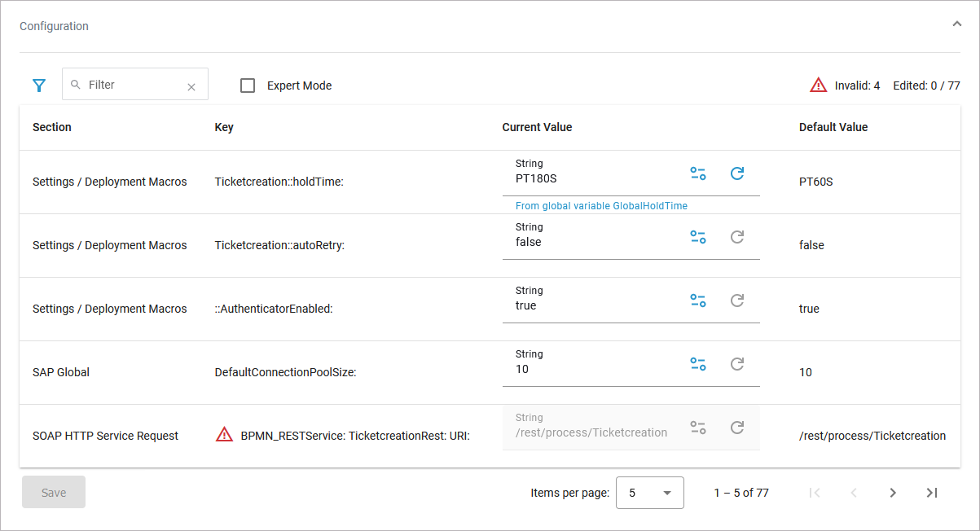Image resolution: width=980 pixels, height=531 pixels.
Task: Open variable picker for AuthenticatorEnabled
Action: point(698,301)
